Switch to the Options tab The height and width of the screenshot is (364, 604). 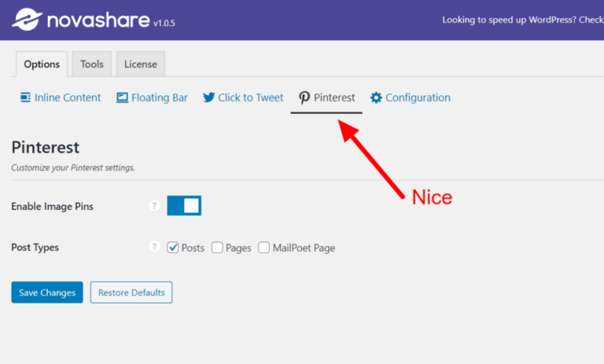coord(42,64)
